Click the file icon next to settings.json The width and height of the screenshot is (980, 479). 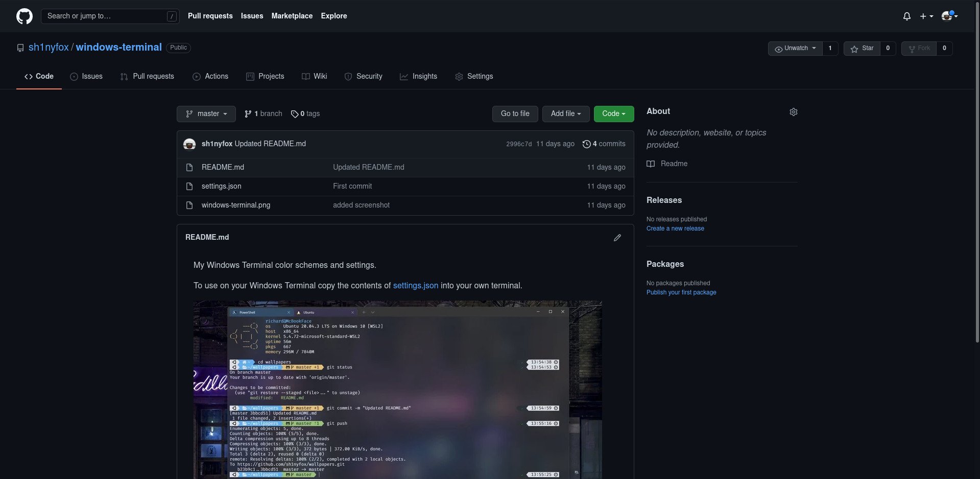click(x=189, y=186)
